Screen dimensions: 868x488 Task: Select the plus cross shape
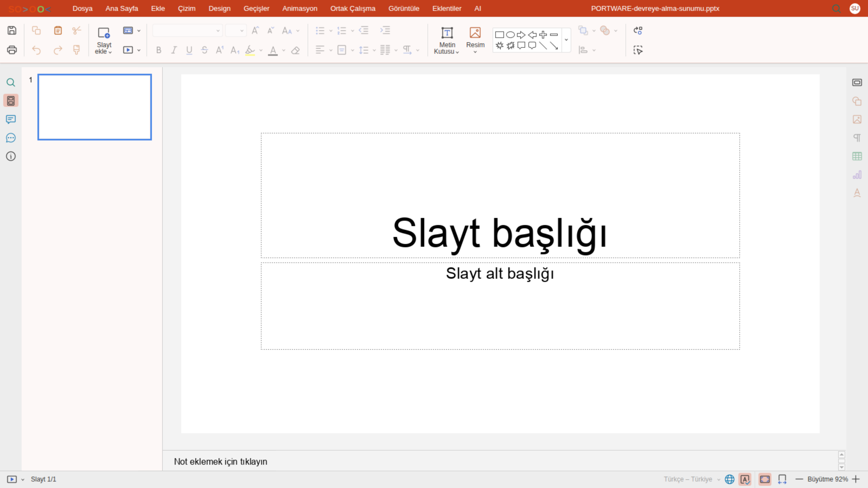tap(543, 35)
